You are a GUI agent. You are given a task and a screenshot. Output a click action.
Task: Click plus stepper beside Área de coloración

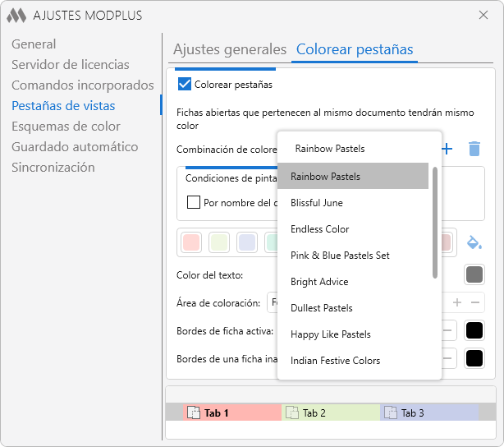point(457,302)
